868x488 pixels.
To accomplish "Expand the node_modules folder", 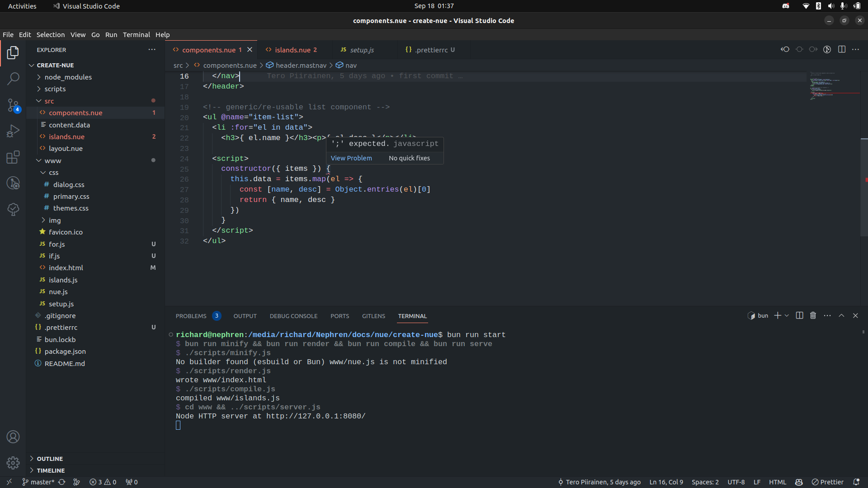I will [x=68, y=77].
